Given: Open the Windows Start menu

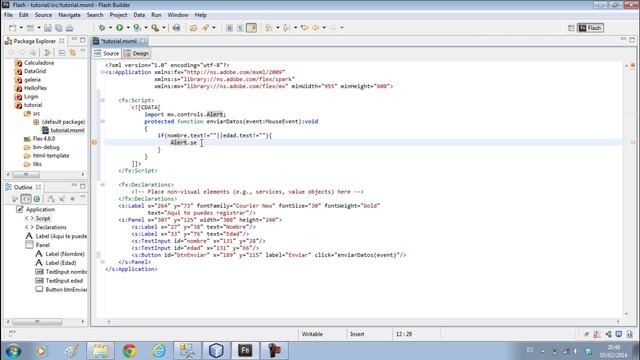Looking at the screenshot, I should click(13, 351).
